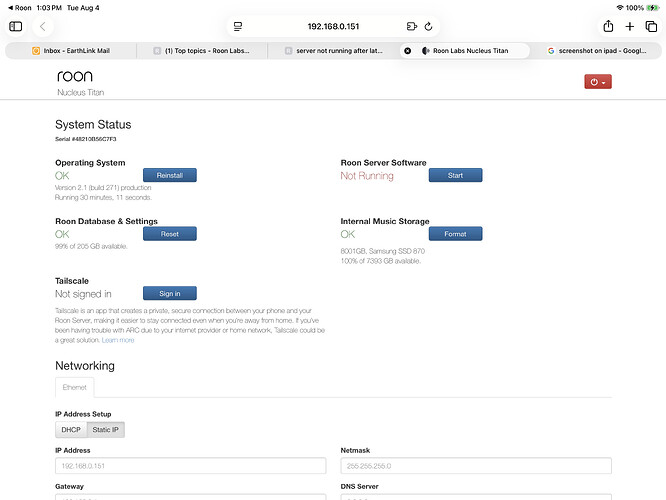Switch to Top topics - Roon Labs tab
Image resolution: width=666 pixels, height=500 pixels.
(202, 51)
